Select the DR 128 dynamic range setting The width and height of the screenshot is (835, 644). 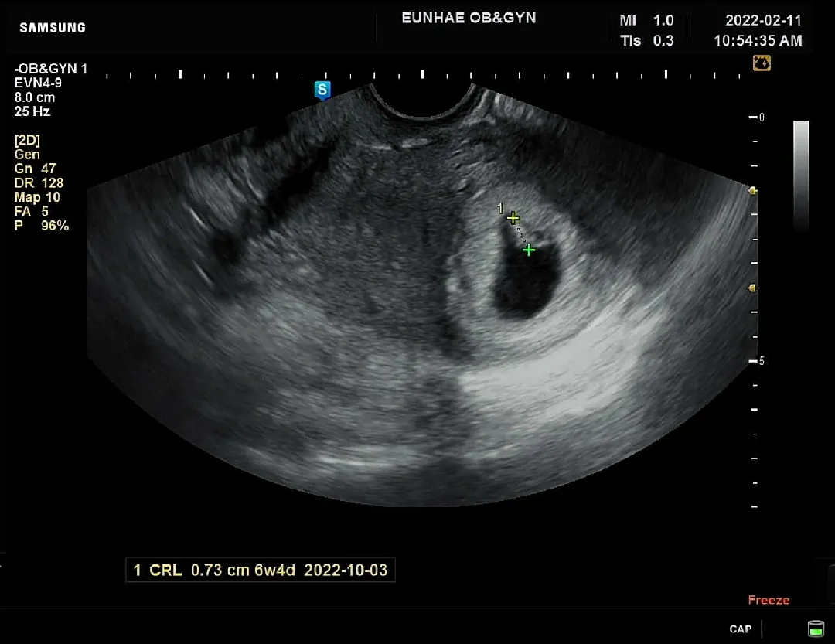coord(39,183)
